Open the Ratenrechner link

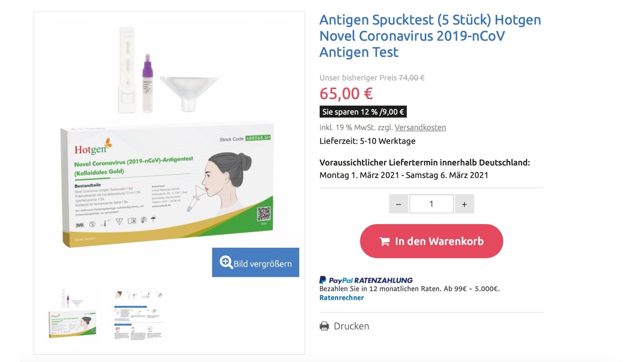click(341, 298)
